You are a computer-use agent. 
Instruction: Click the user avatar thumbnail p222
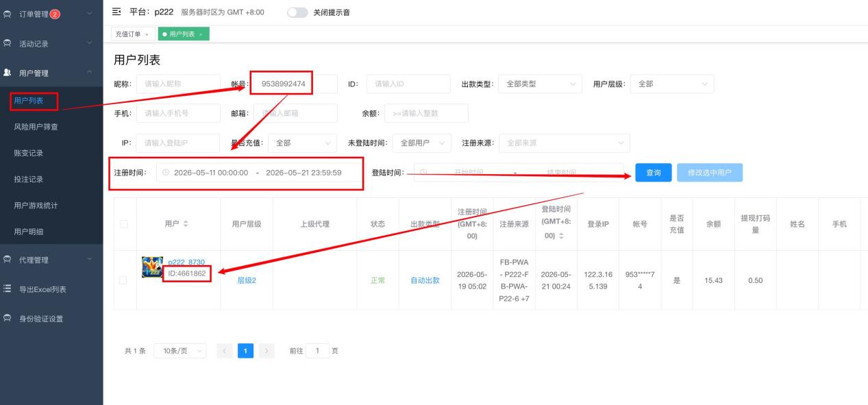point(152,267)
